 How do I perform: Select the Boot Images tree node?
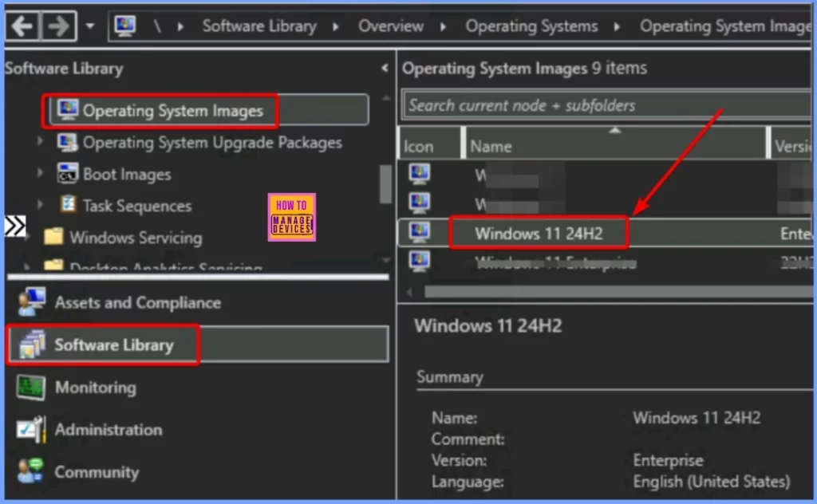click(127, 174)
